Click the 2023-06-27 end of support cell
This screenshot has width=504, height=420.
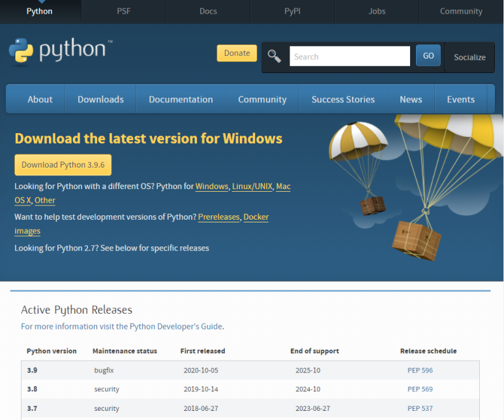313,408
